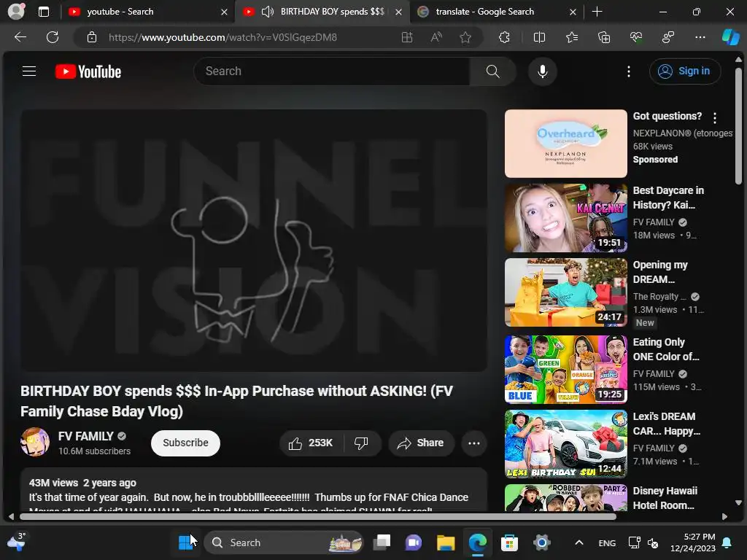
Task: Click the Sign in button
Action: click(684, 71)
